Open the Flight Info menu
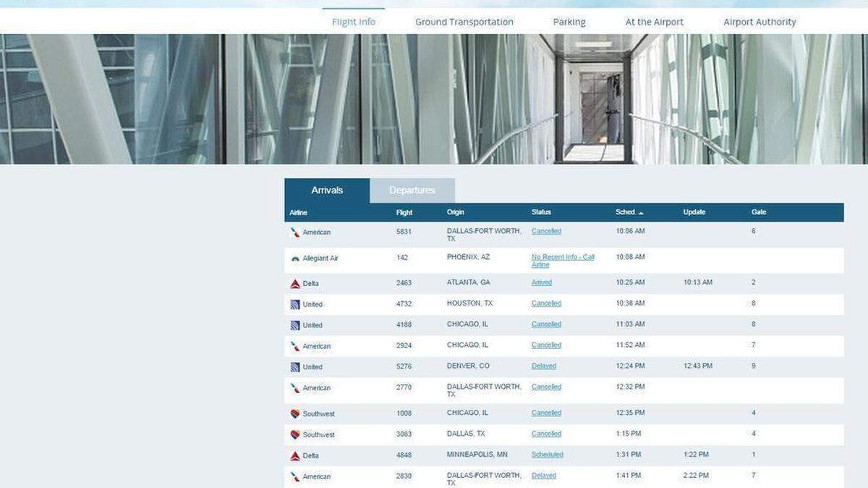Image resolution: width=868 pixels, height=488 pixels. click(x=354, y=22)
